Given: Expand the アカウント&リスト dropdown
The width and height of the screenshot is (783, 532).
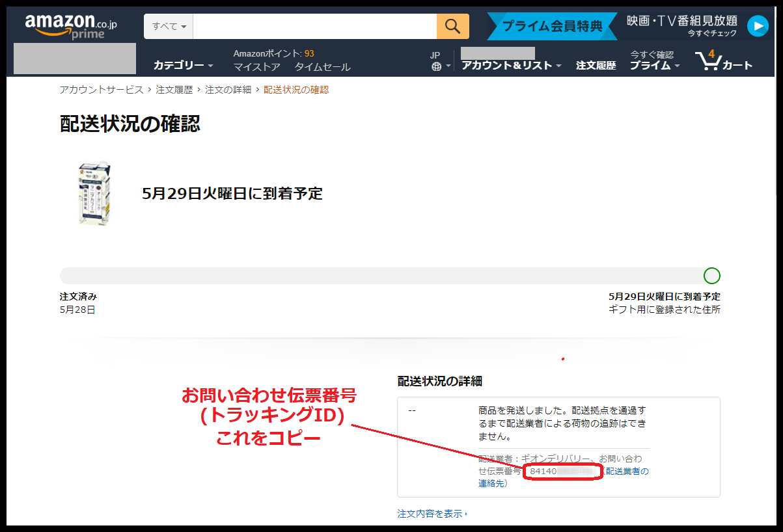Looking at the screenshot, I should [511, 66].
